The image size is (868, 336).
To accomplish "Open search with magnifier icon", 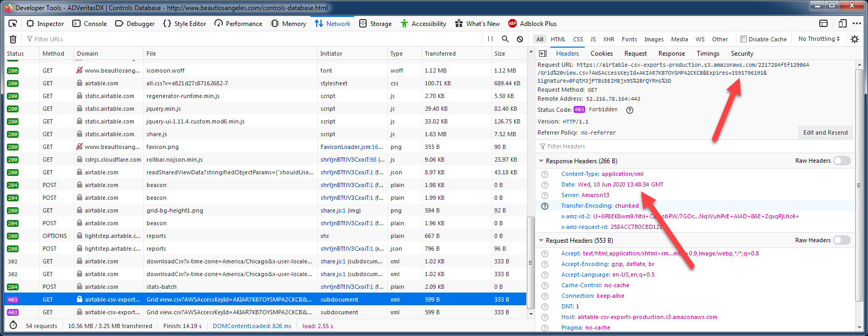I will click(x=505, y=39).
